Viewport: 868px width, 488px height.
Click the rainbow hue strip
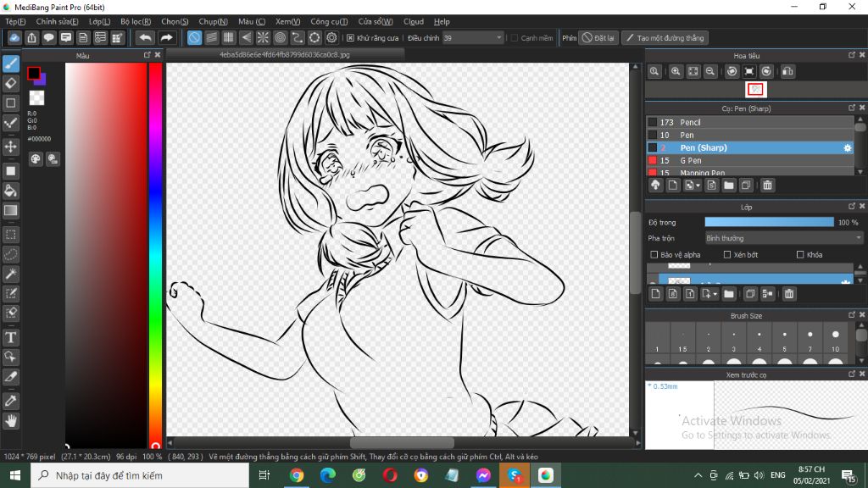[x=156, y=254]
